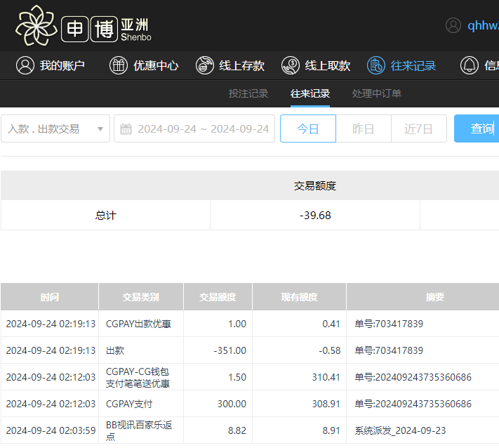The height and width of the screenshot is (448, 499).
Task: Switch to the 投注记录 tab
Action: click(248, 93)
